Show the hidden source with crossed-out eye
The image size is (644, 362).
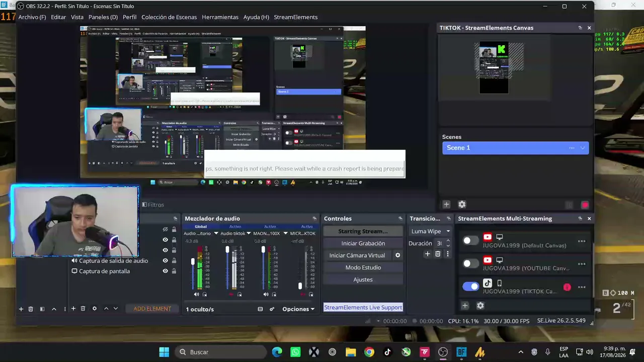tap(165, 229)
